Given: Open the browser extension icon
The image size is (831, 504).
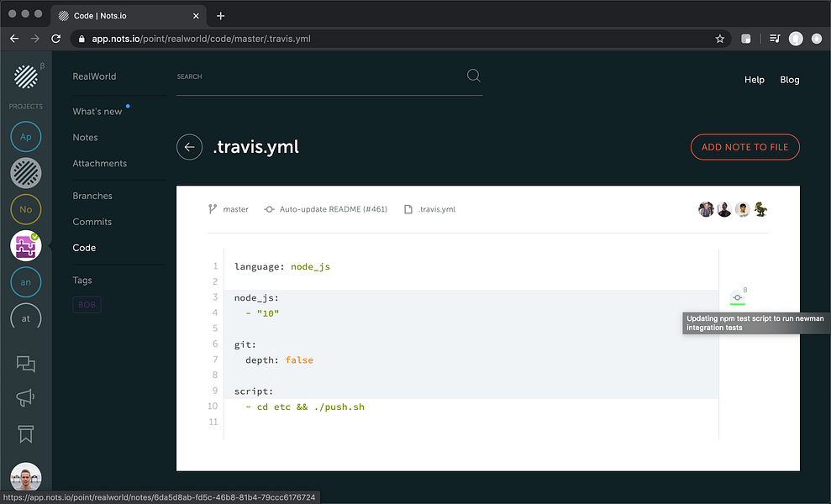Looking at the screenshot, I should click(745, 39).
